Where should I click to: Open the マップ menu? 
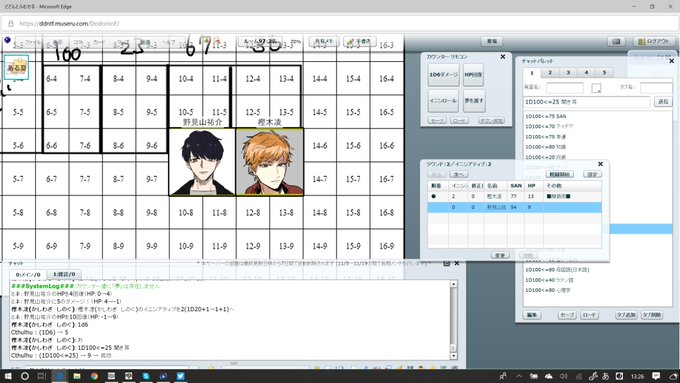tap(124, 42)
